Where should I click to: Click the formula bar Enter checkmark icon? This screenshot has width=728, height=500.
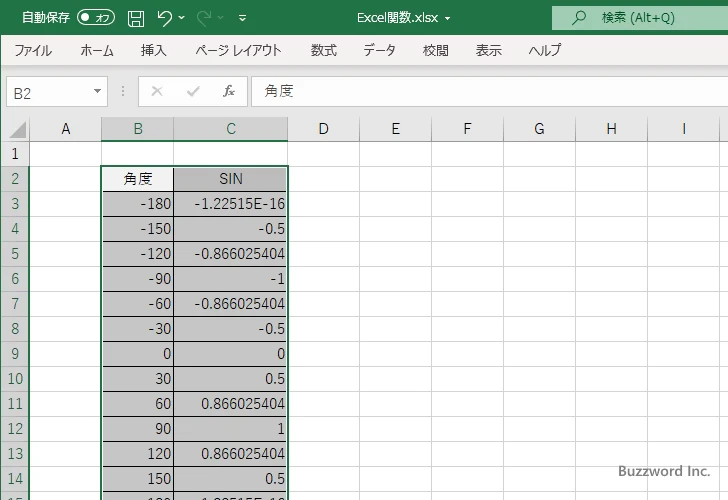(193, 91)
